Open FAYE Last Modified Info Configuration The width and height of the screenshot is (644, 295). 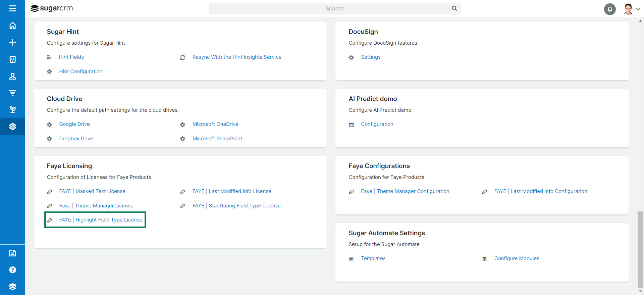(x=541, y=191)
